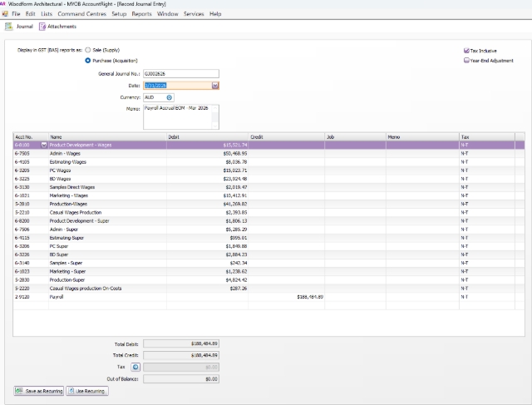Image resolution: width=532 pixels, height=405 pixels.
Task: Click account number 6-7505
Action: [22, 154]
